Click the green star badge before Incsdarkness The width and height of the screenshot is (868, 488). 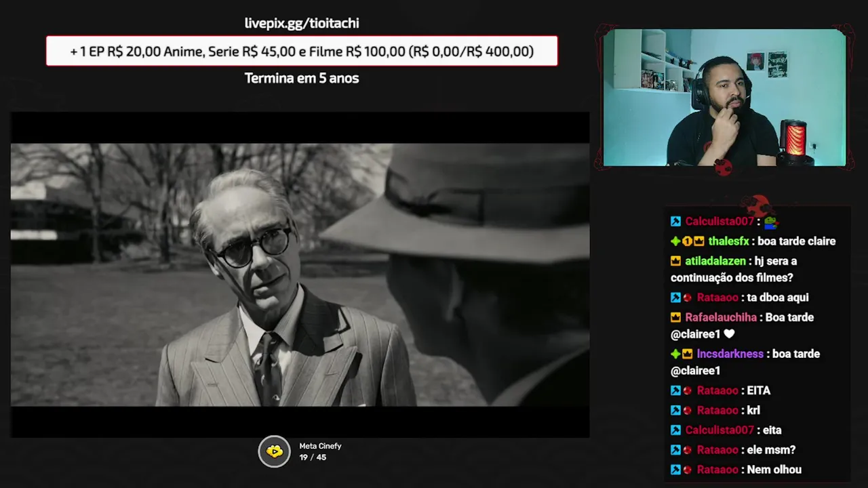tap(675, 354)
